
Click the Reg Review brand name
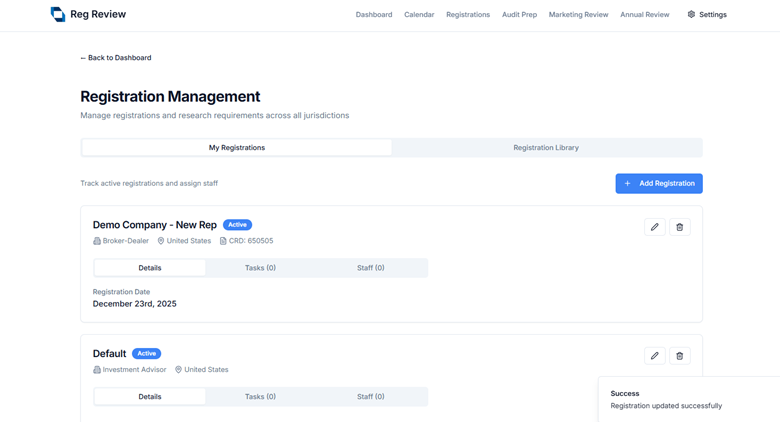click(x=98, y=14)
